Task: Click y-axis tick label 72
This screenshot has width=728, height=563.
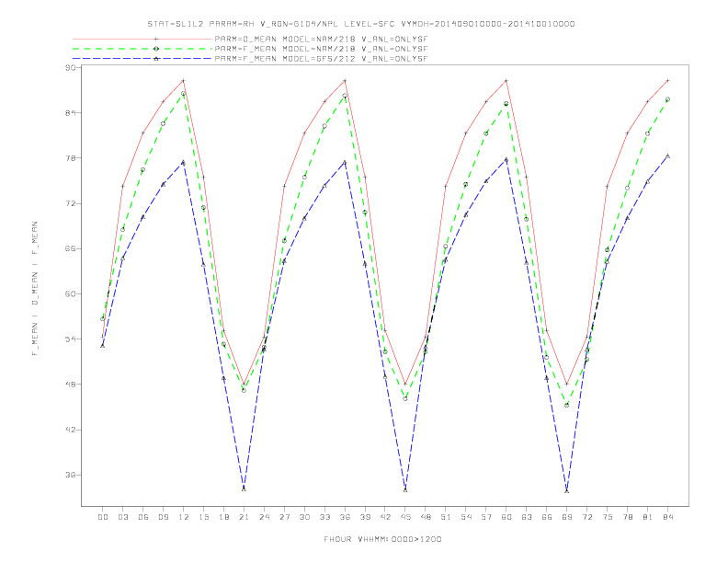Action: (71, 203)
